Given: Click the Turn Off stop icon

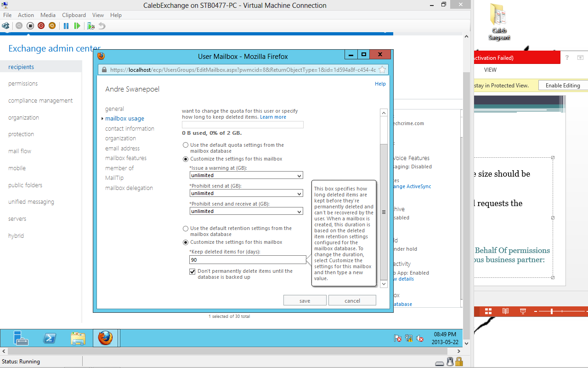Looking at the screenshot, I should [x=30, y=26].
